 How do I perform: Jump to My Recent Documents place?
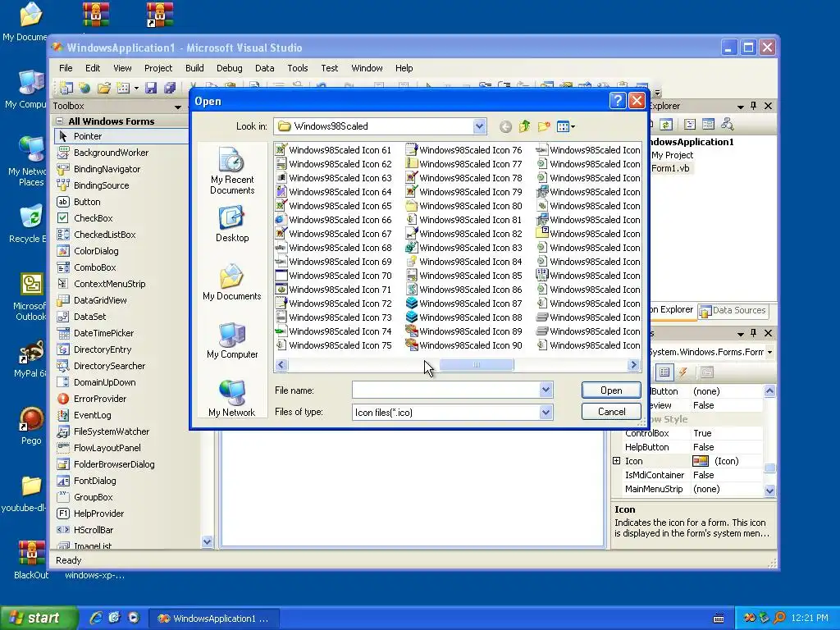232,171
